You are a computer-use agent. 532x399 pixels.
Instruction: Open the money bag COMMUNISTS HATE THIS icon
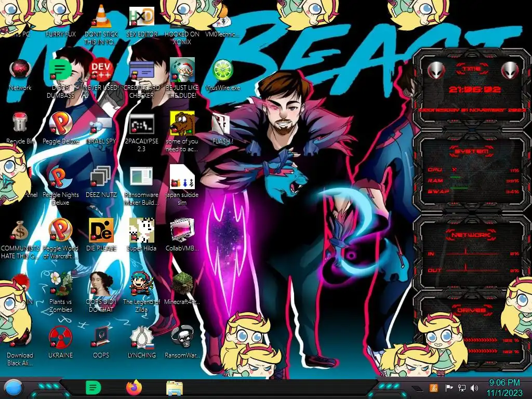tap(20, 240)
